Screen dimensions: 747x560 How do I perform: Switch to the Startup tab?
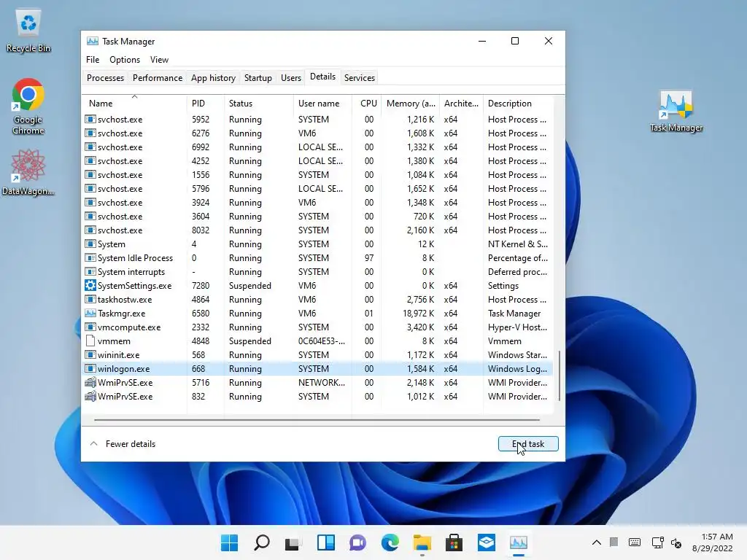coord(258,77)
